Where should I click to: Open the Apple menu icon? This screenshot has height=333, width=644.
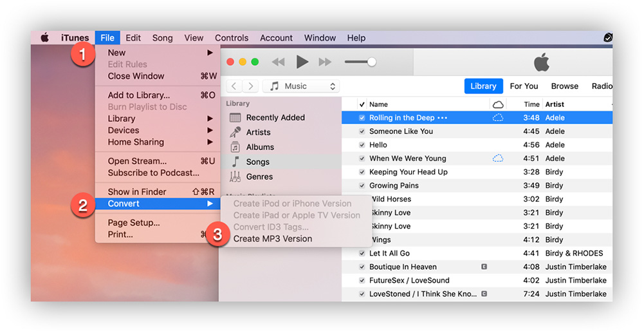point(45,38)
